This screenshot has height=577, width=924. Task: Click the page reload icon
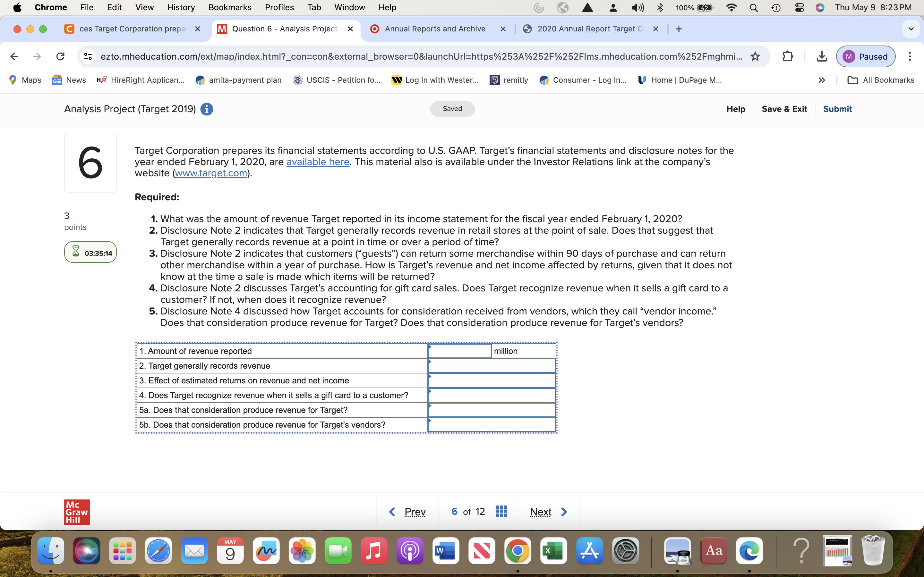tap(60, 56)
